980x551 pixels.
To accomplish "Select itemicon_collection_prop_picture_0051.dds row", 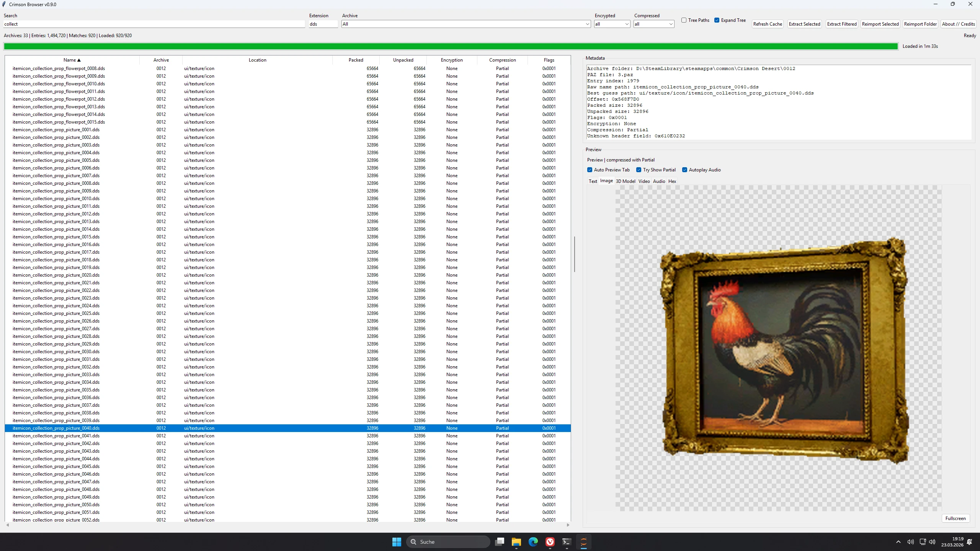I will click(288, 512).
